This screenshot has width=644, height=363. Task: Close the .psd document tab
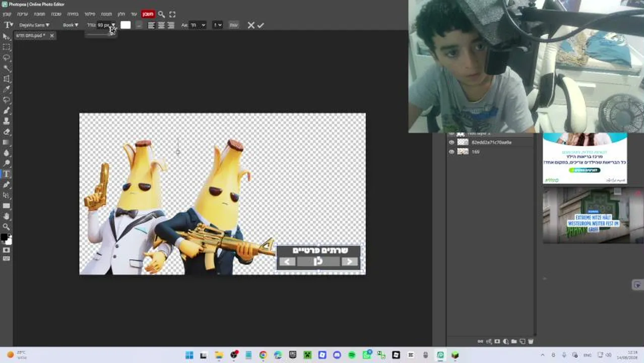pos(51,36)
